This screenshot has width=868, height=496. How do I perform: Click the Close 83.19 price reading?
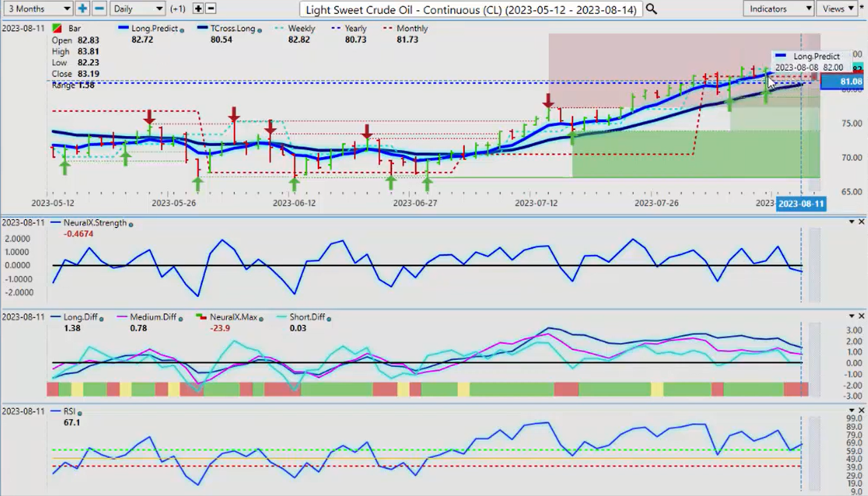(x=75, y=74)
